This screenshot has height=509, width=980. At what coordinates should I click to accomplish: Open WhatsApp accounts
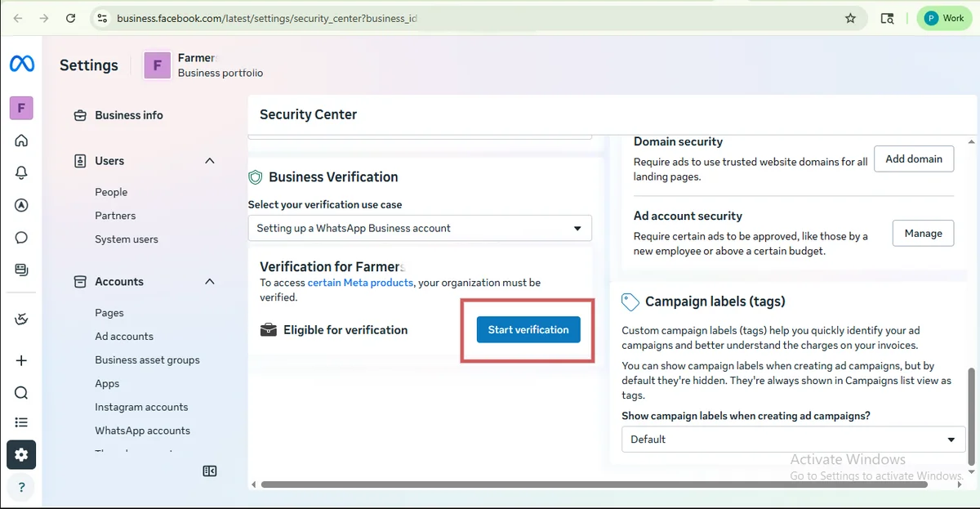tap(142, 431)
